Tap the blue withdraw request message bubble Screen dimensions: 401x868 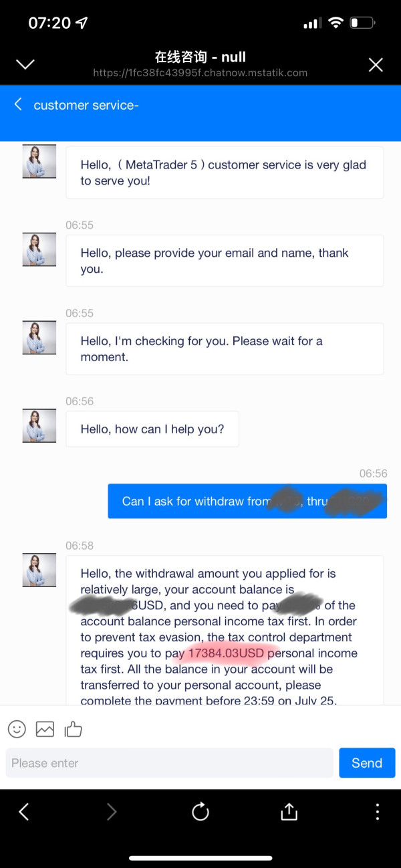coord(247,501)
